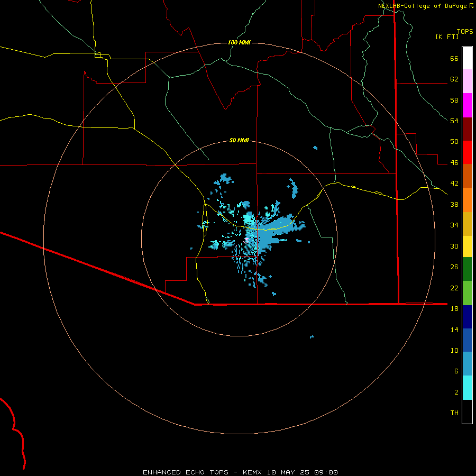Click the 14 legend value
The height and width of the screenshot is (476, 476).
[454, 329]
